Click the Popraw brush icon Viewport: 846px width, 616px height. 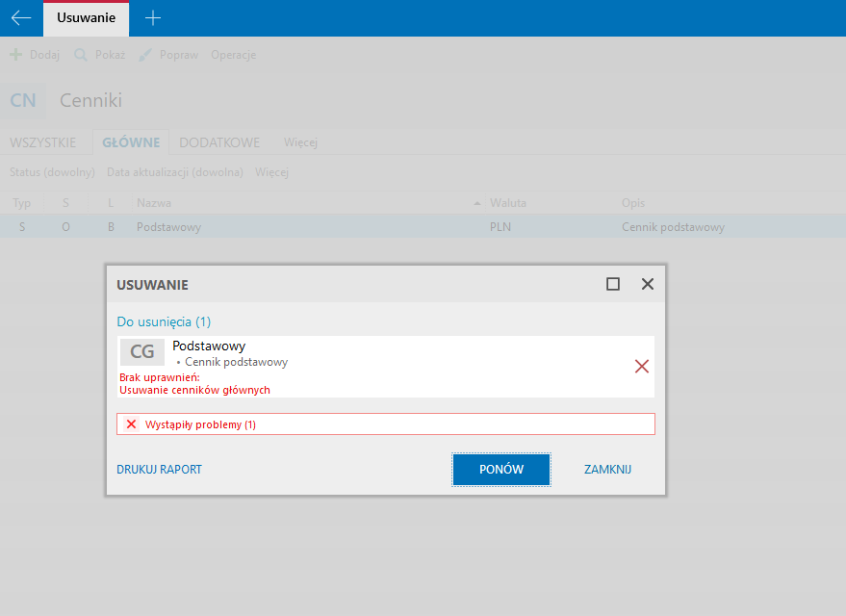145,55
